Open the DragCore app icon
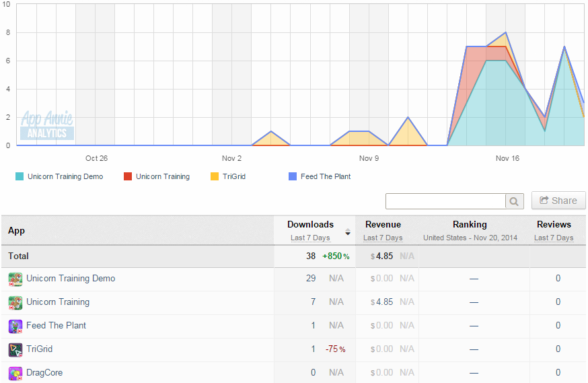Viewport: 588px width, 383px height. 15,374
